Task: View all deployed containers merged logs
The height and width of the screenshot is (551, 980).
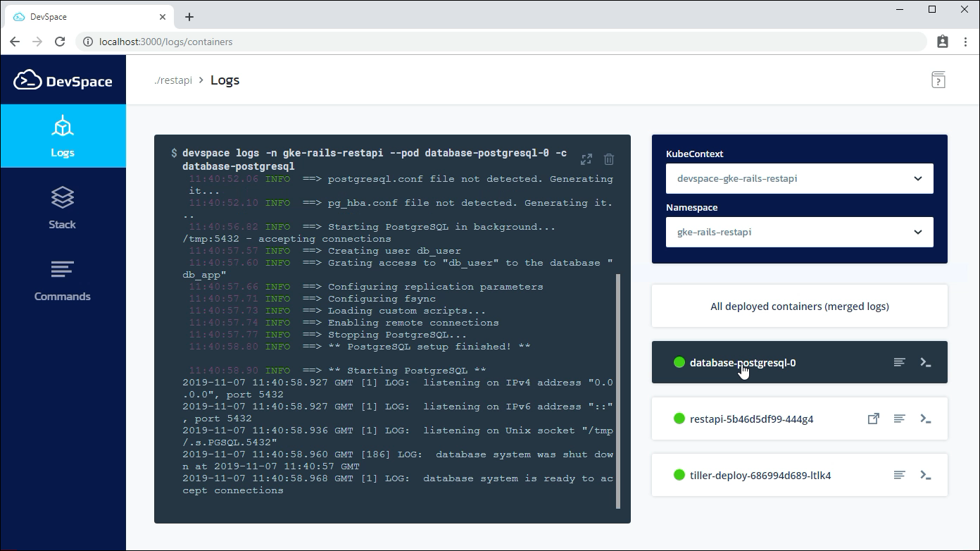Action: click(799, 306)
